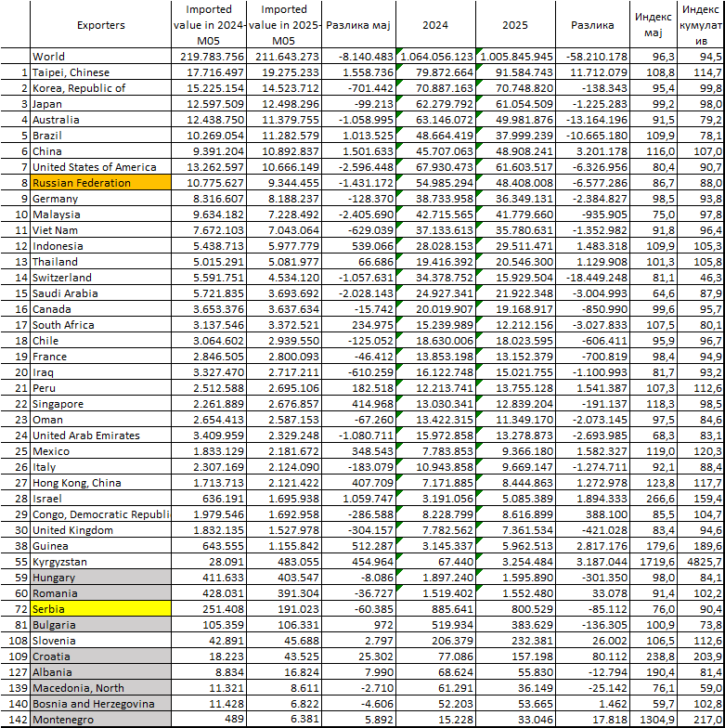The image size is (725, 728).
Task: Click the World row label
Action: [x=100, y=57]
